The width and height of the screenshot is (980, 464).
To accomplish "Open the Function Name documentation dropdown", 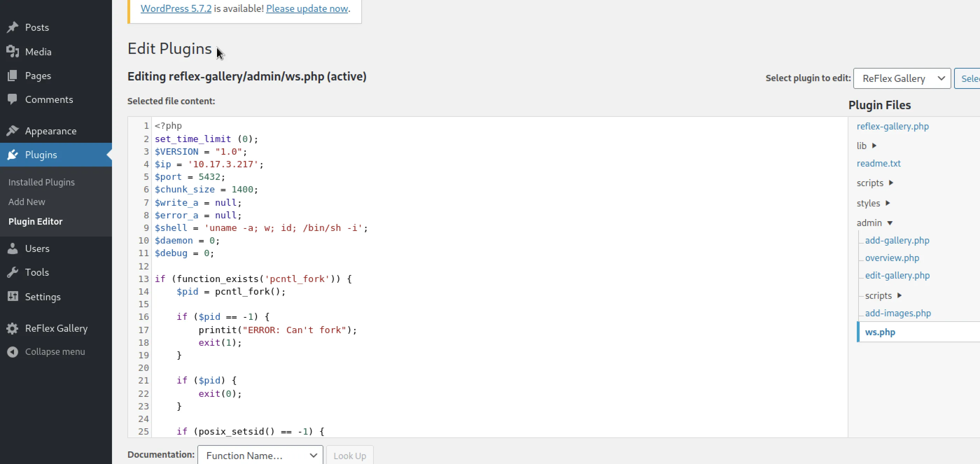I will click(260, 455).
